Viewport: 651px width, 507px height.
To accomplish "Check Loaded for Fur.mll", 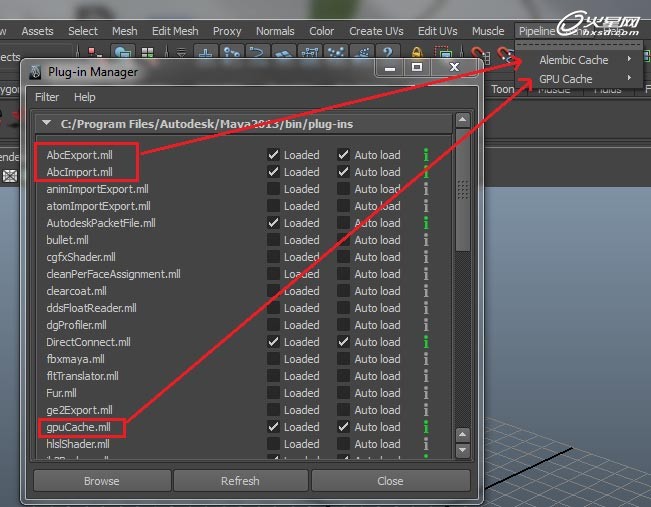I will click(273, 393).
